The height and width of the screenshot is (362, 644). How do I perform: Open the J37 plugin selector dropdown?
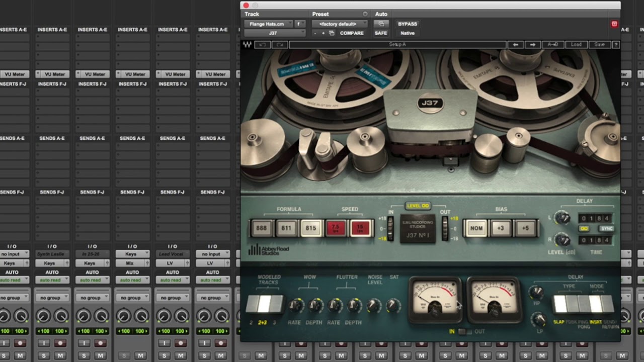274,33
